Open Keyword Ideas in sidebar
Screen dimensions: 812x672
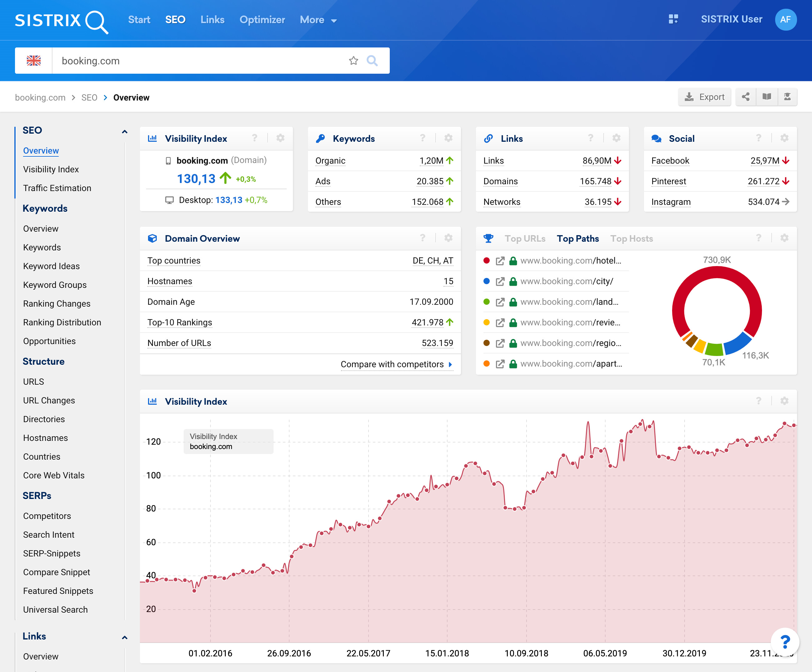coord(52,266)
